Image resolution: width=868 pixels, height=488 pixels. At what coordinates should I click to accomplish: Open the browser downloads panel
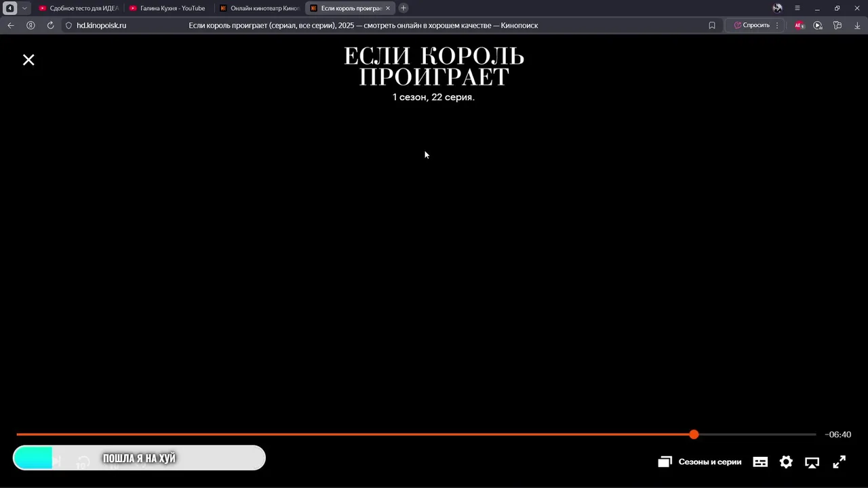pos(857,25)
